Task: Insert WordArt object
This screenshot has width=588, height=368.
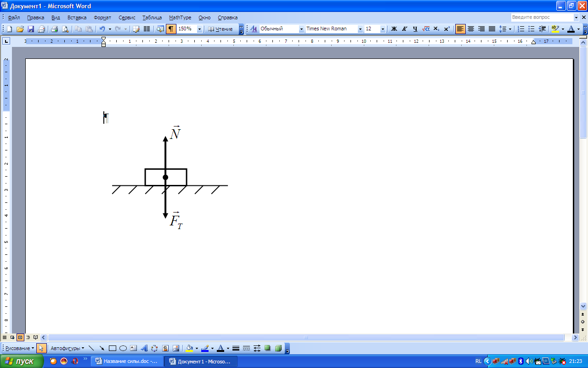Action: pyautogui.click(x=144, y=348)
